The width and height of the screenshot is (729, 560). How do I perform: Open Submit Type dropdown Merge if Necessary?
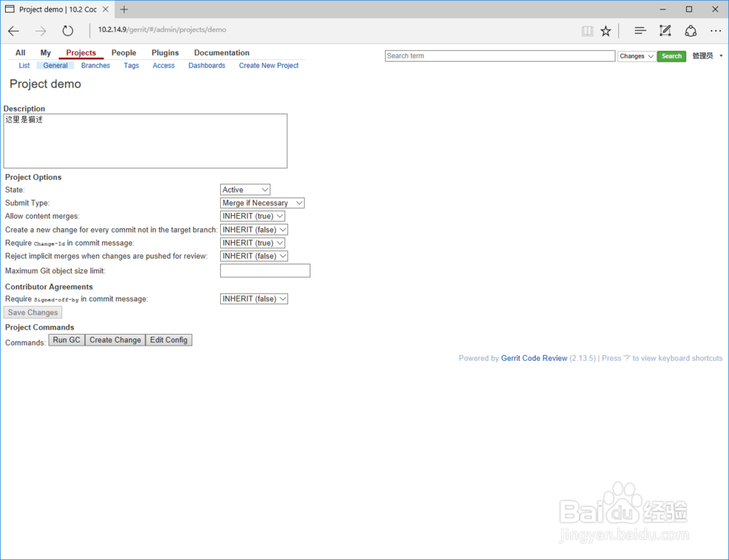click(x=262, y=203)
